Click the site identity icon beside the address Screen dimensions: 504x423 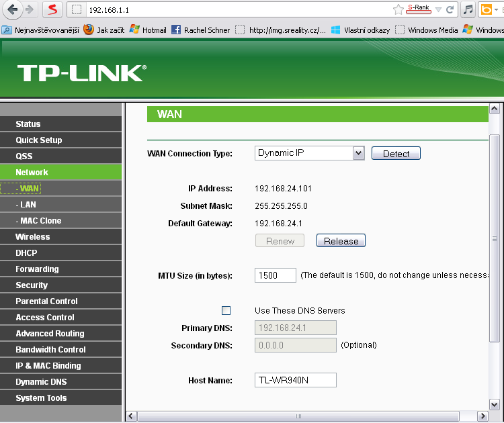(77, 10)
